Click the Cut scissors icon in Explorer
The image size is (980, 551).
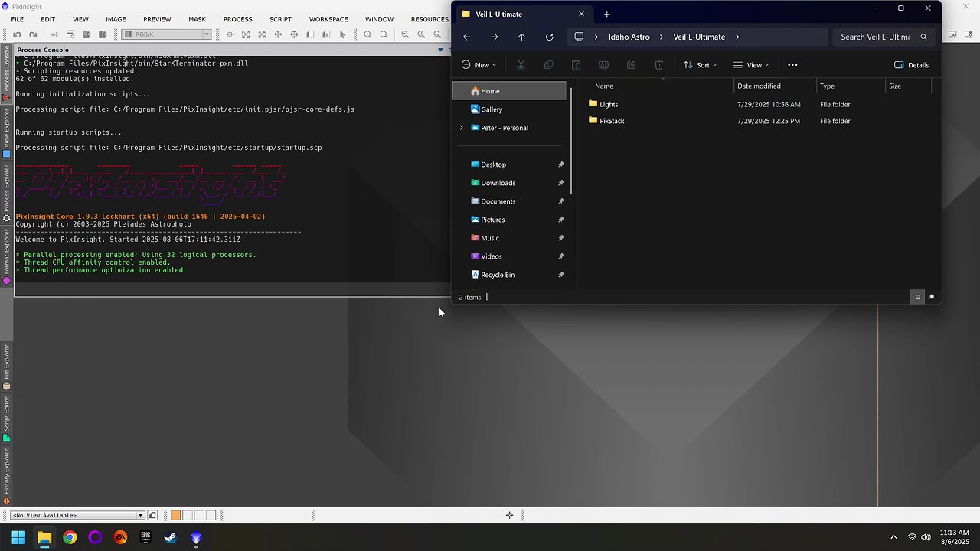click(x=521, y=65)
